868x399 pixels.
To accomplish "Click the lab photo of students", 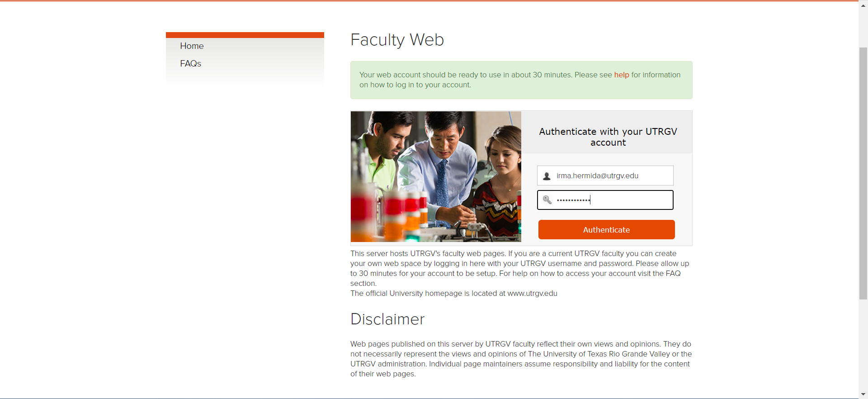I will tap(436, 176).
